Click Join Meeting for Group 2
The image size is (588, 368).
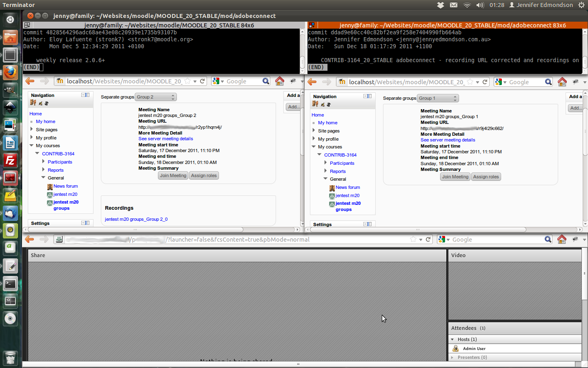click(x=173, y=175)
